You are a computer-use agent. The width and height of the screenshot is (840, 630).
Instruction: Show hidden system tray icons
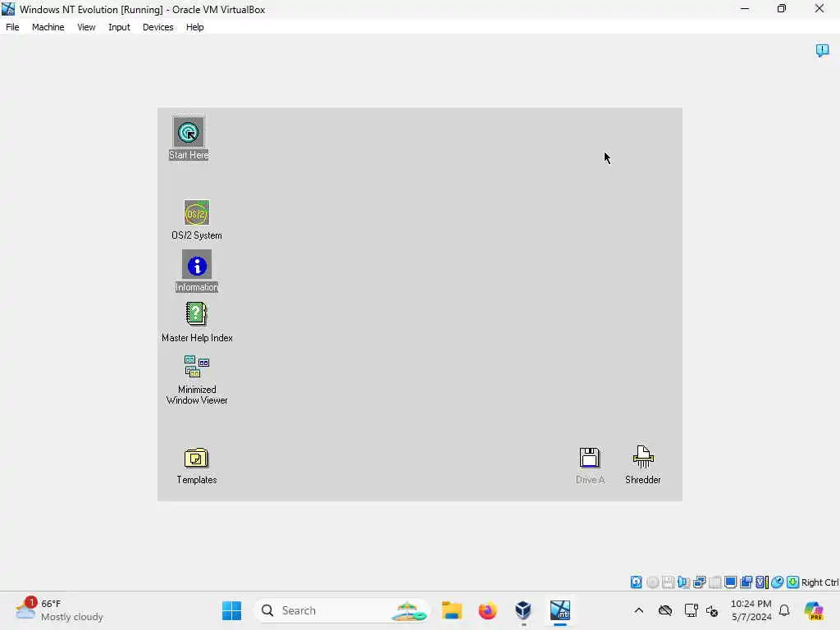tap(638, 610)
